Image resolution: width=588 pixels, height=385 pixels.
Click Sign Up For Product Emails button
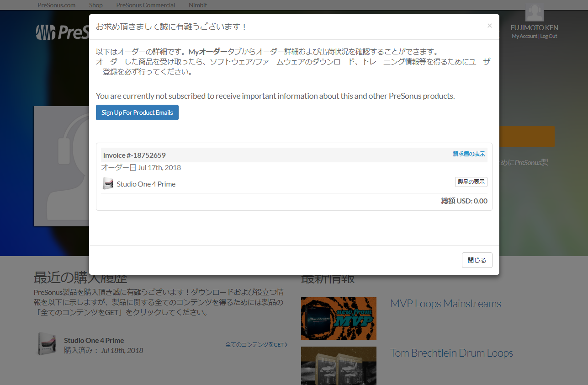click(137, 112)
